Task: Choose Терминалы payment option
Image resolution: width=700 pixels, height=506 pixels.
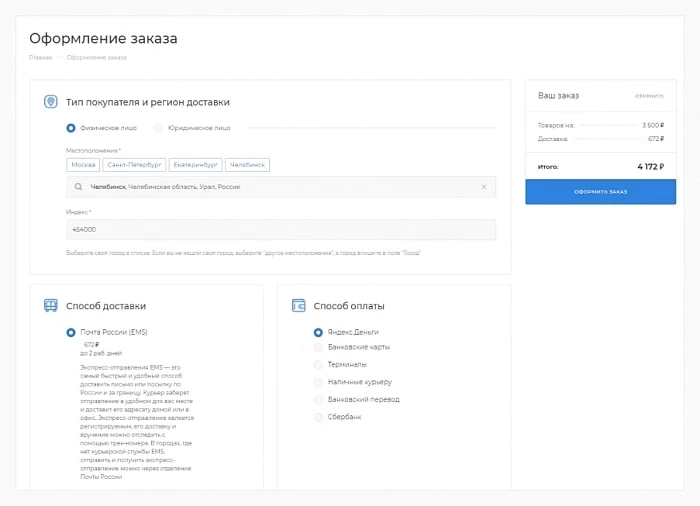Action: [318, 364]
